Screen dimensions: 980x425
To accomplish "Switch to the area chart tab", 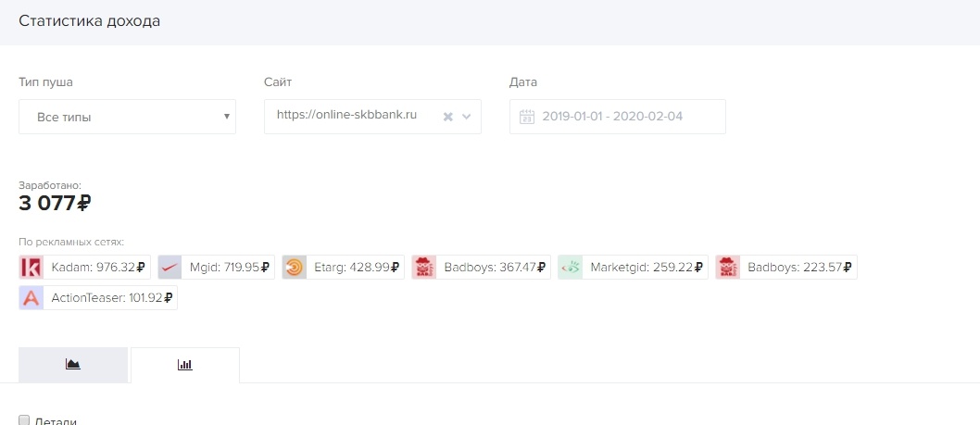I will point(73,365).
